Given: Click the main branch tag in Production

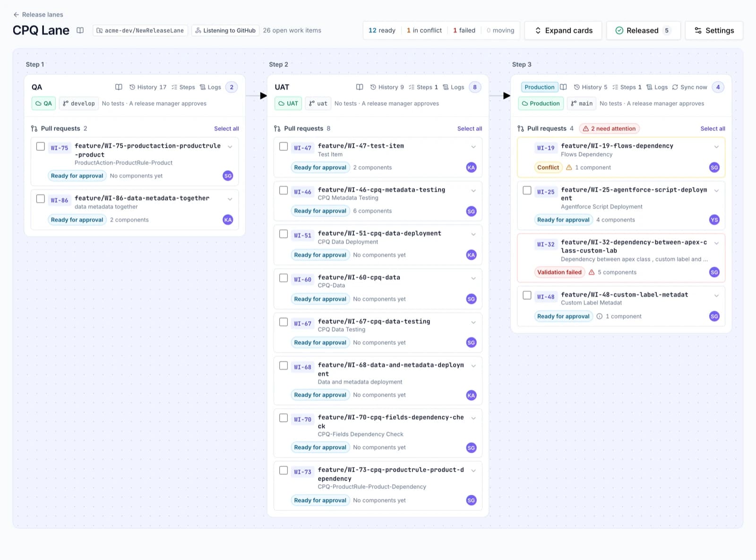Looking at the screenshot, I should pos(582,103).
